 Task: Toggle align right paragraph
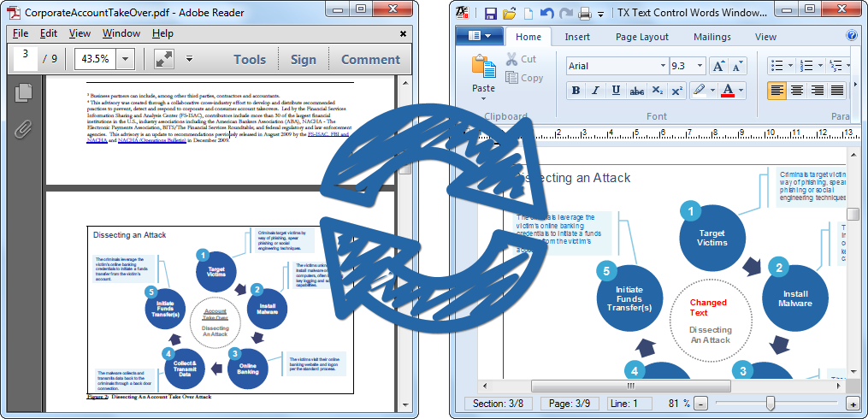coord(817,91)
